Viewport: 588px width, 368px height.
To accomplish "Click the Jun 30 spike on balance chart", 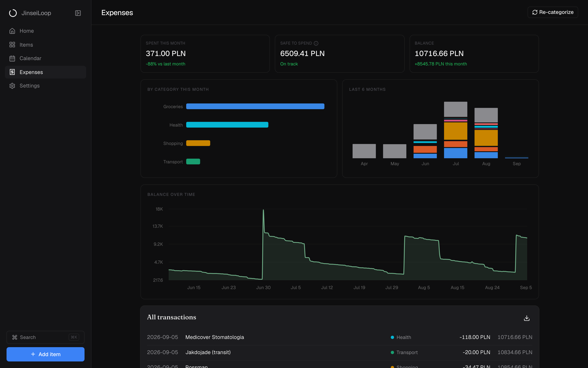I will point(263,210).
